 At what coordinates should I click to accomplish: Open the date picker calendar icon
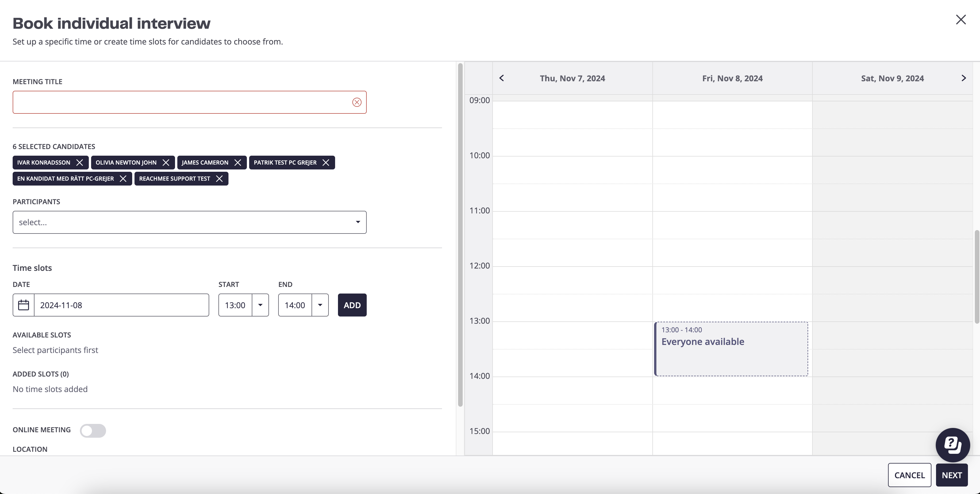click(x=24, y=305)
